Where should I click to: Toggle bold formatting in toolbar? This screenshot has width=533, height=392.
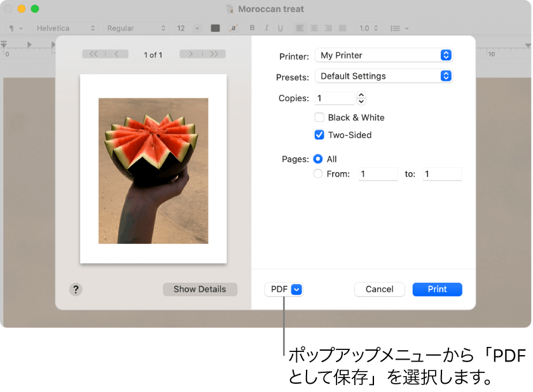point(252,29)
